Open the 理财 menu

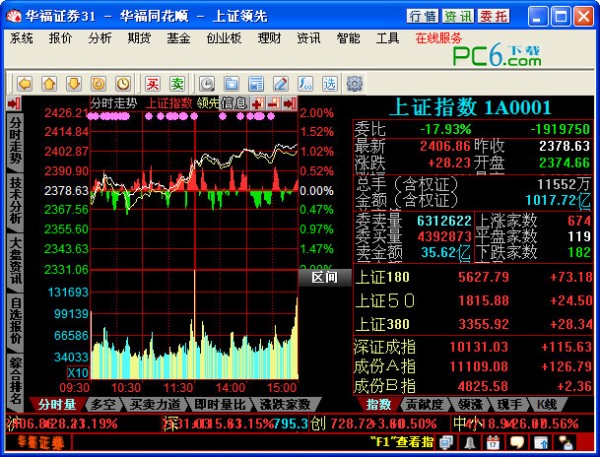(x=269, y=38)
